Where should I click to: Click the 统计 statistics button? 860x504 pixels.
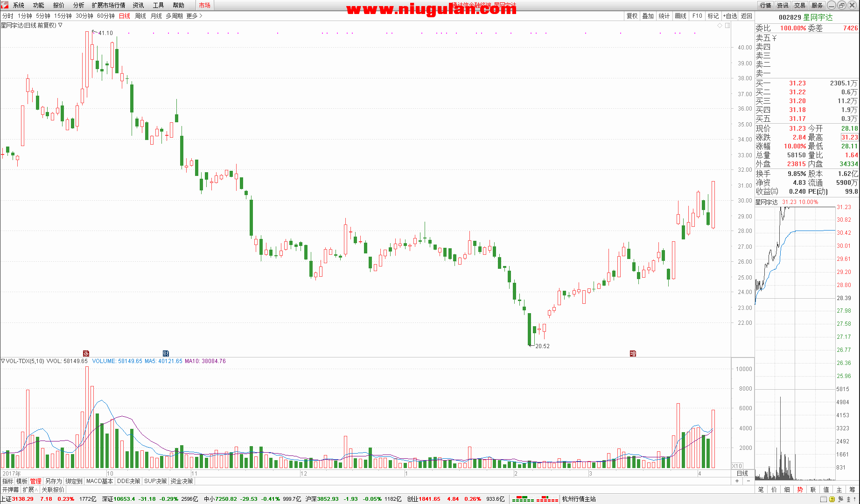pos(664,16)
